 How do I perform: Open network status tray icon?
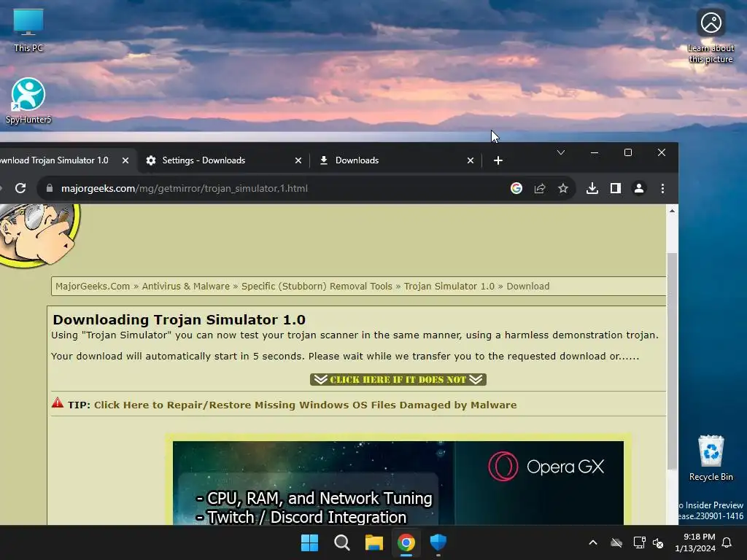(x=639, y=542)
